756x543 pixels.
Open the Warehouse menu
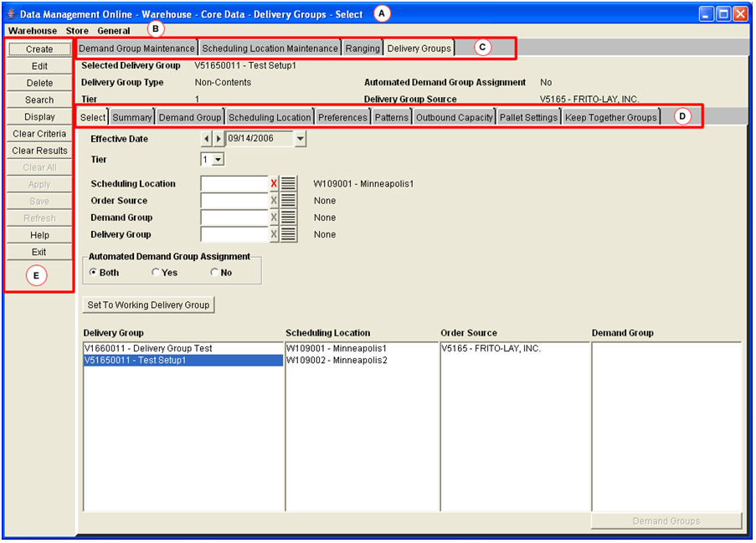[x=33, y=30]
